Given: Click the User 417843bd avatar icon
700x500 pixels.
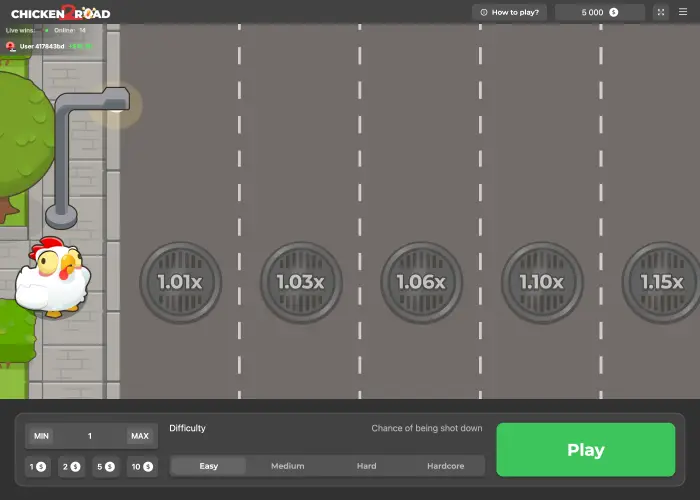Looking at the screenshot, I should (x=10, y=46).
